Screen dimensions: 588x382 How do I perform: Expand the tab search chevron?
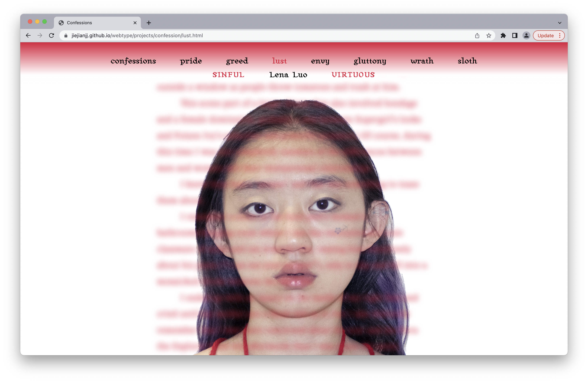(560, 23)
